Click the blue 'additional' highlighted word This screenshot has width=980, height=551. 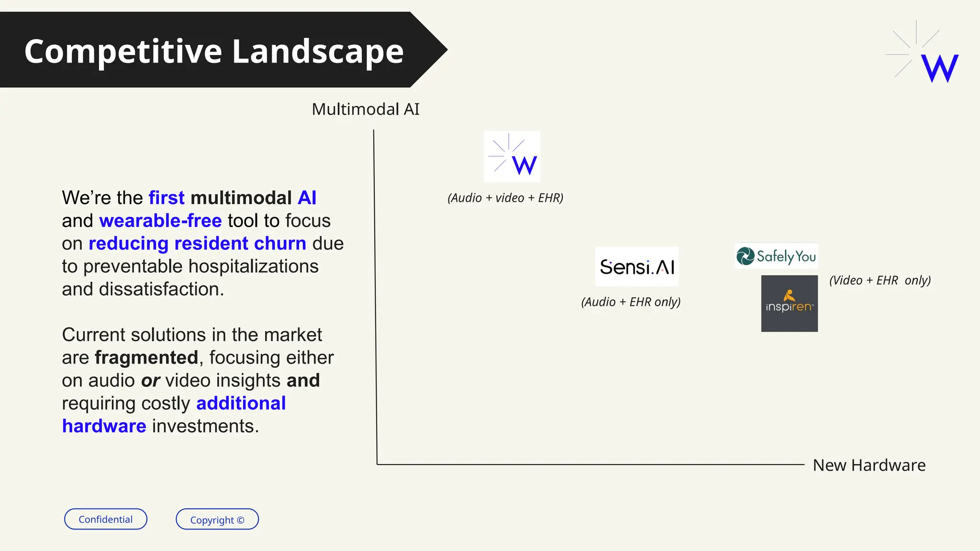(241, 404)
